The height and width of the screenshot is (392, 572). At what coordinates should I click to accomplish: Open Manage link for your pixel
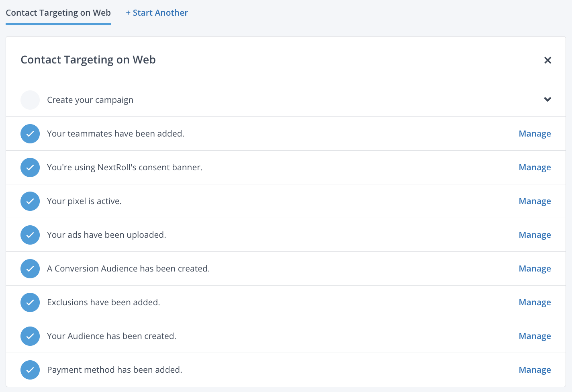(x=535, y=201)
